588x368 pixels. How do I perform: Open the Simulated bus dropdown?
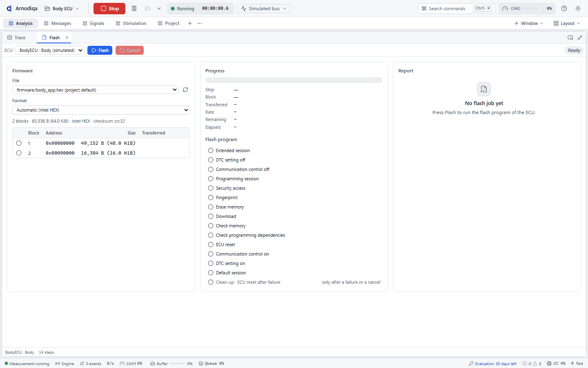[x=264, y=9]
